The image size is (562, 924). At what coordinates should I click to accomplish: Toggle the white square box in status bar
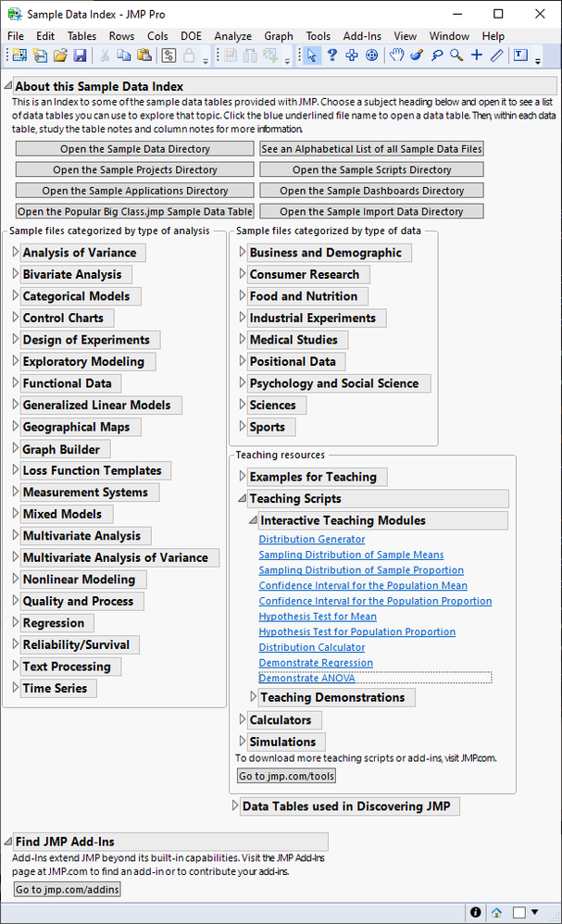pyautogui.click(x=518, y=912)
